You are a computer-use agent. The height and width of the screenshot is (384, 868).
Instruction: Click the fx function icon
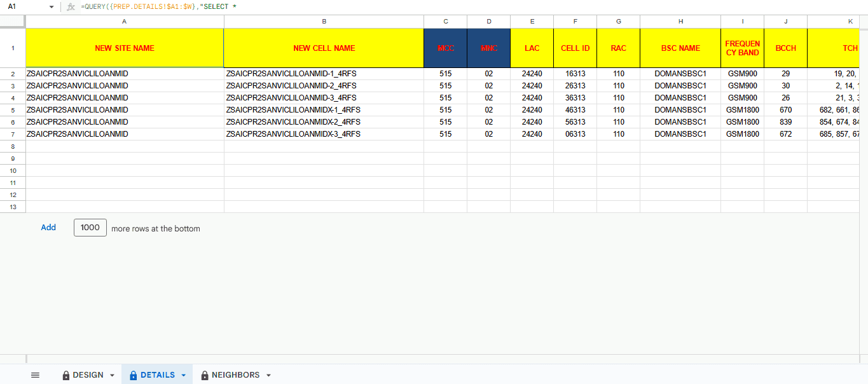[71, 6]
